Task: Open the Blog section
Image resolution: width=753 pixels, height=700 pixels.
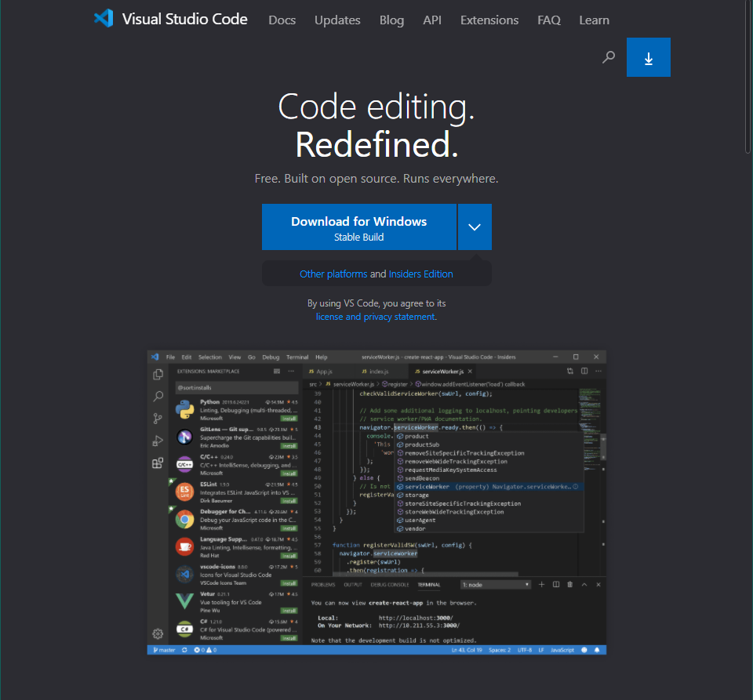Action: click(x=391, y=20)
